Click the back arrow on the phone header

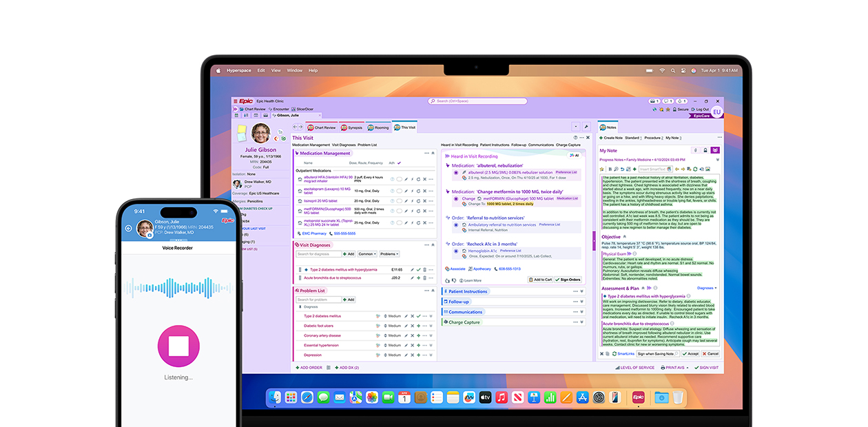coord(128,228)
